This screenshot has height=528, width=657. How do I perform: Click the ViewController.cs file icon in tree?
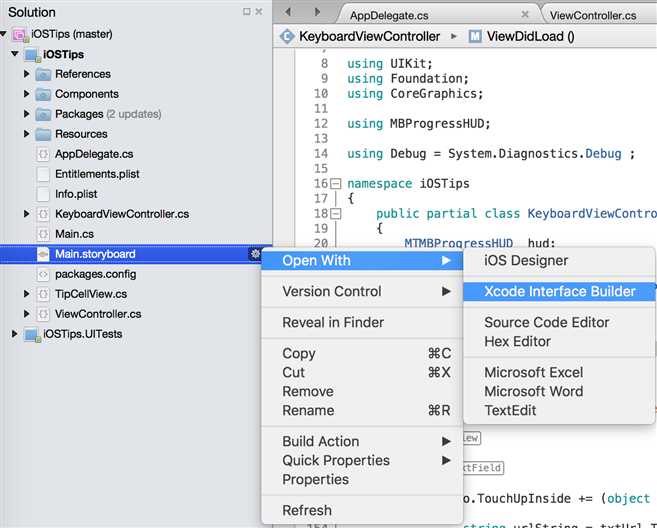pyautogui.click(x=43, y=314)
